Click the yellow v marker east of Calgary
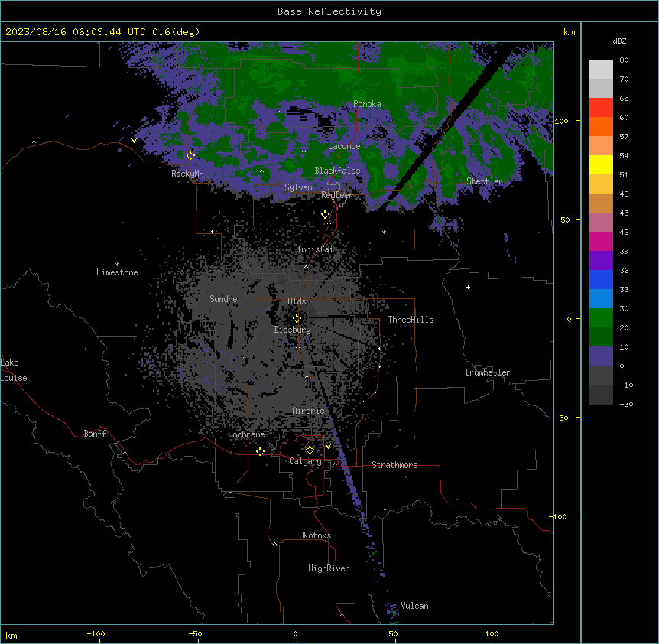Image resolution: width=659 pixels, height=644 pixels. coord(328,447)
